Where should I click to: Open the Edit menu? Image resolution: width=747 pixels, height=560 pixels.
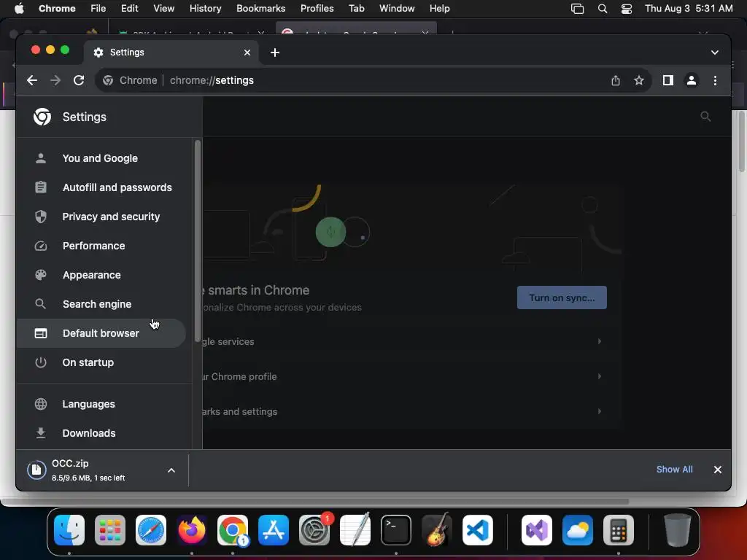(x=130, y=8)
